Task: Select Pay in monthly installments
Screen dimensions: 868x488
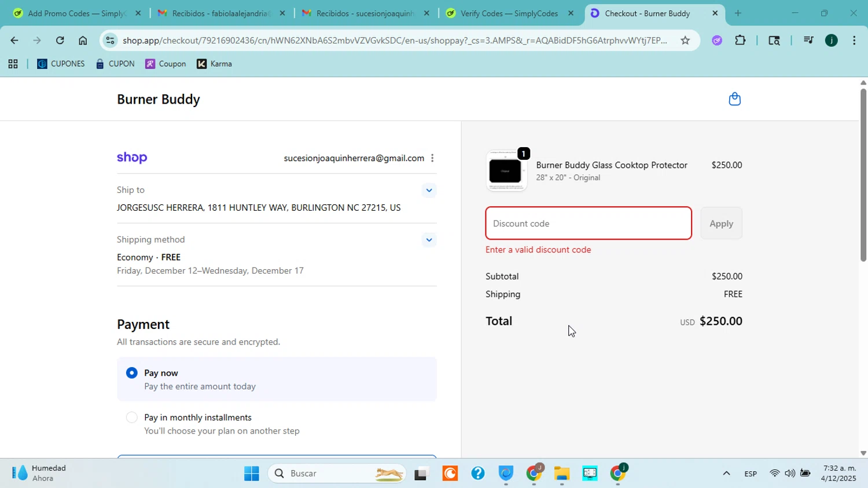Action: tap(132, 417)
